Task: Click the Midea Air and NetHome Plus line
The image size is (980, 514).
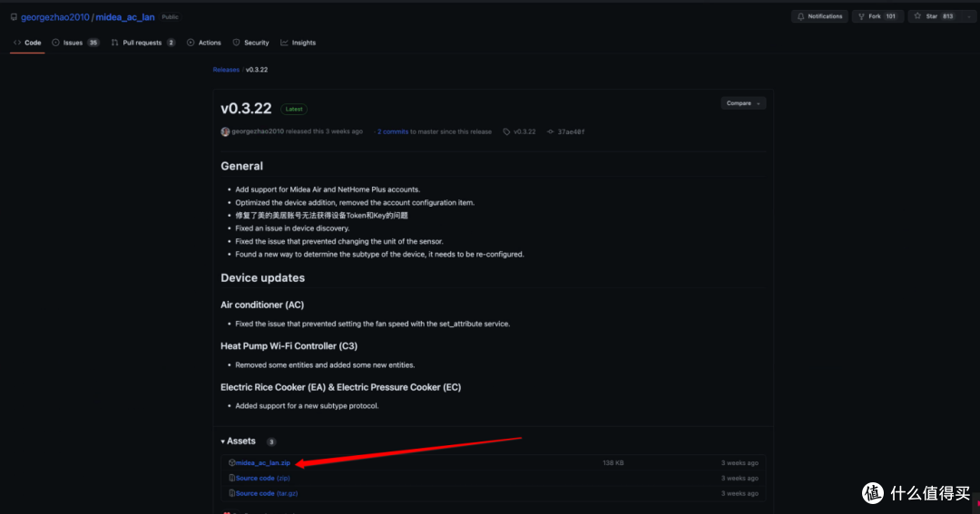Action: (x=328, y=189)
